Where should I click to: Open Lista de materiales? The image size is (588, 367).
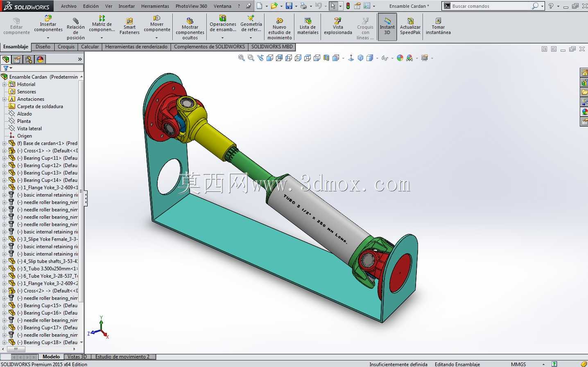[308, 27]
